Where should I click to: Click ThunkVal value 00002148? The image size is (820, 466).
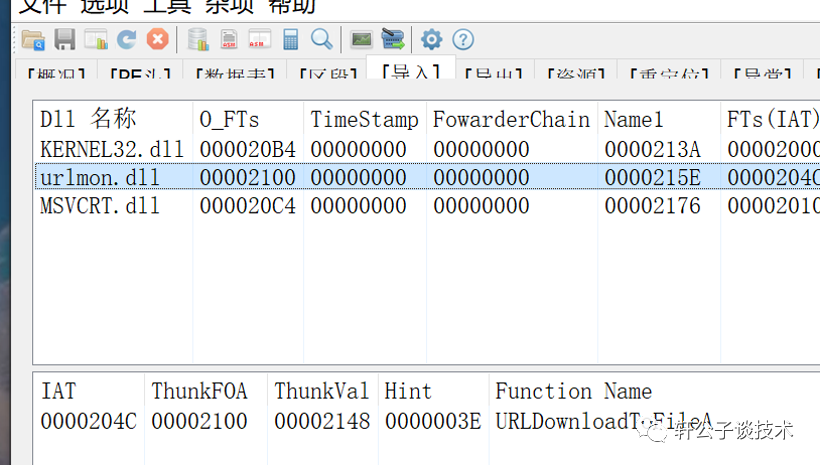[322, 421]
